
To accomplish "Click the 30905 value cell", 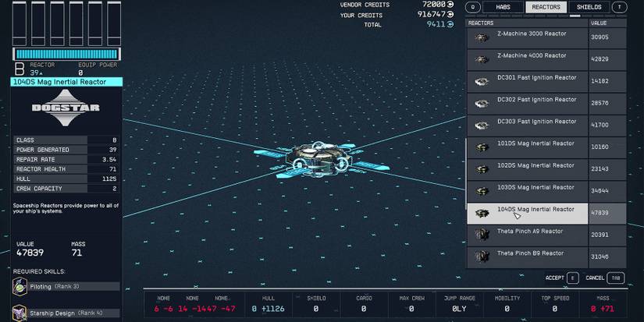I will coord(607,38).
